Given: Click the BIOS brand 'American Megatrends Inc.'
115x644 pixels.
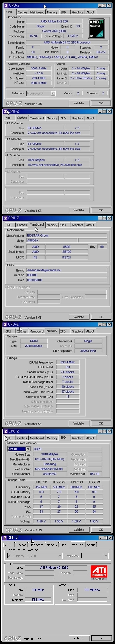Looking at the screenshot, I should click(67, 270).
